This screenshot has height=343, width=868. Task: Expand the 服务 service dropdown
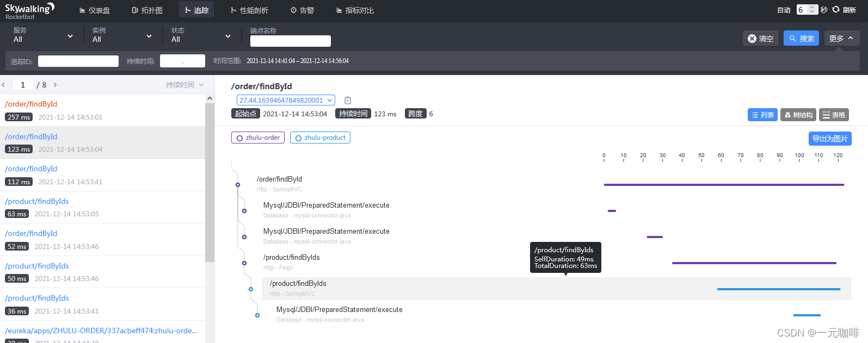(43, 35)
